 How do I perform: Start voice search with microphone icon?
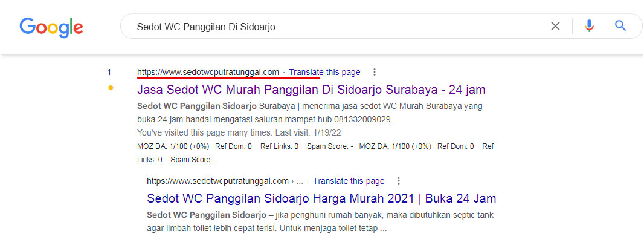click(x=589, y=26)
